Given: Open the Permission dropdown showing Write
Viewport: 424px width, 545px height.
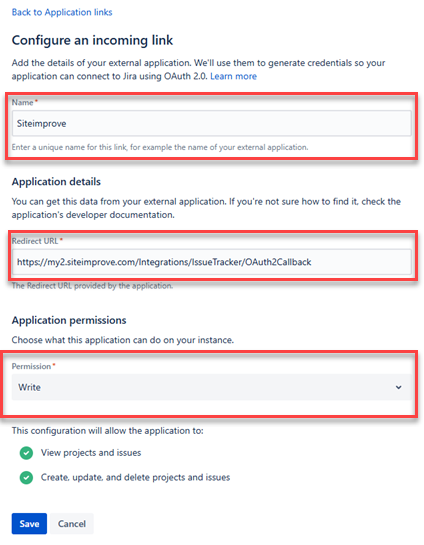Looking at the screenshot, I should click(x=212, y=387).
